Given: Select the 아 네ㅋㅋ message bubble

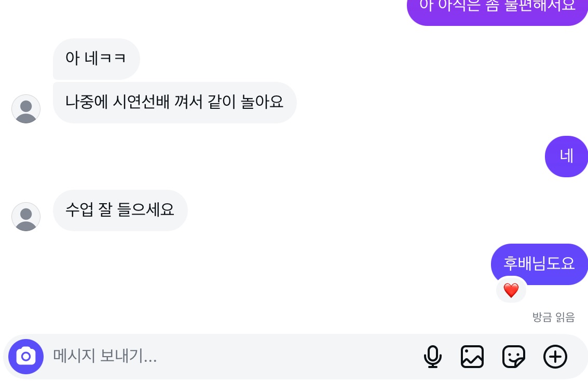Looking at the screenshot, I should pos(96,59).
